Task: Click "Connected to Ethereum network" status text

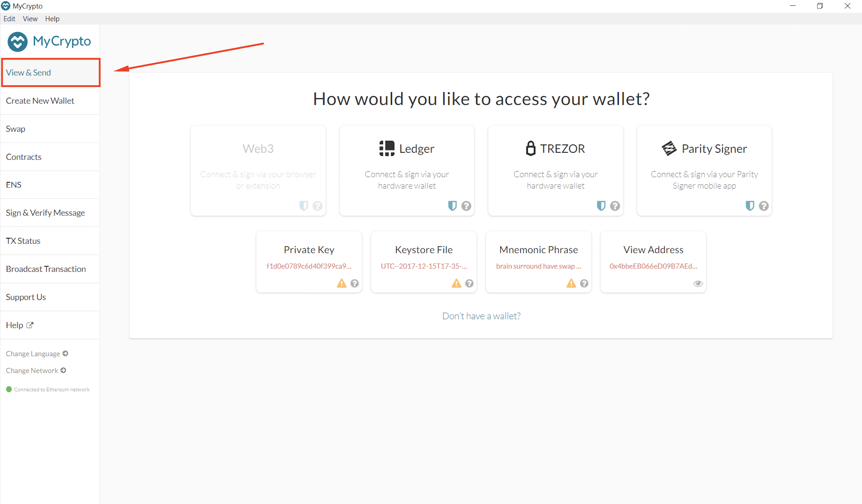Action: [52, 390]
